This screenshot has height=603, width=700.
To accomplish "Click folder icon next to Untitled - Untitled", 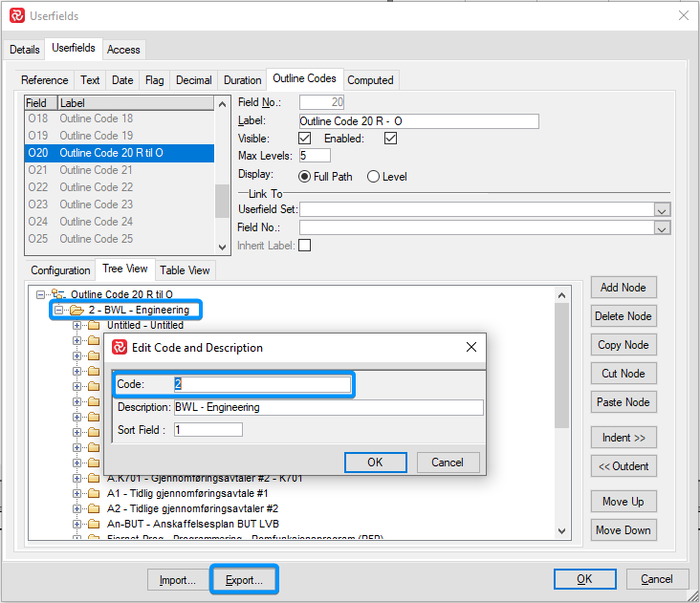I will 94,325.
